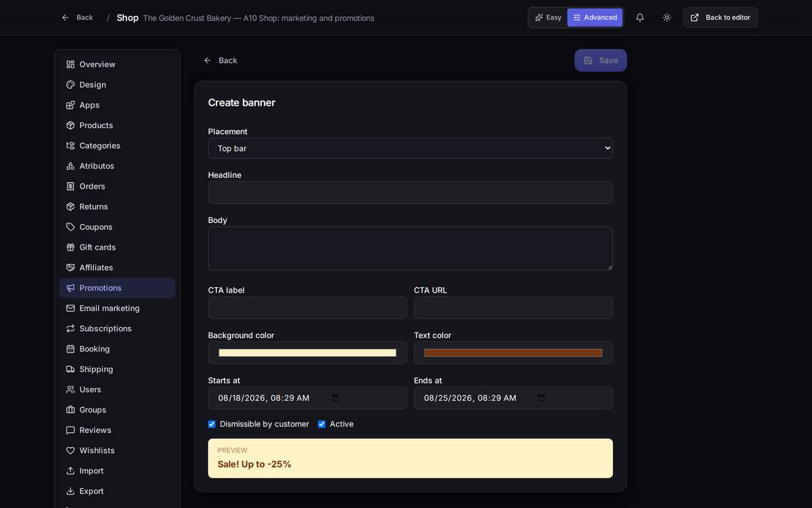Focus the Body text area
The height and width of the screenshot is (508, 812).
click(410, 249)
